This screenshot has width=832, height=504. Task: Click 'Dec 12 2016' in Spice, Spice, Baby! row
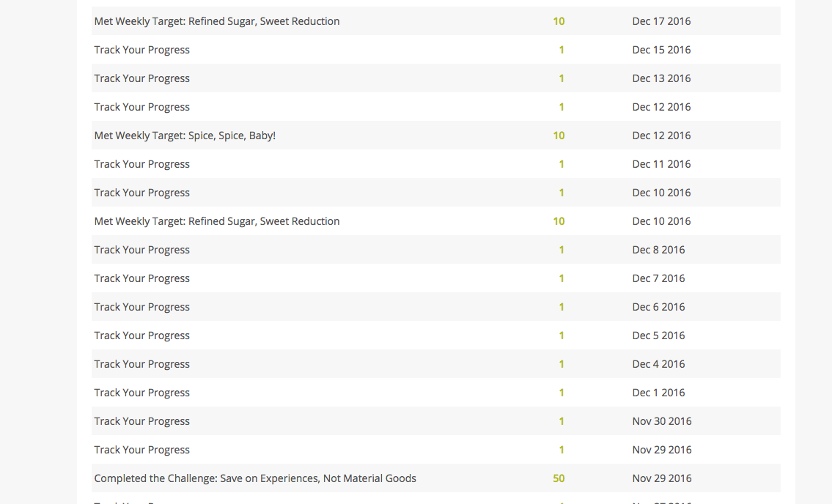[661, 136]
